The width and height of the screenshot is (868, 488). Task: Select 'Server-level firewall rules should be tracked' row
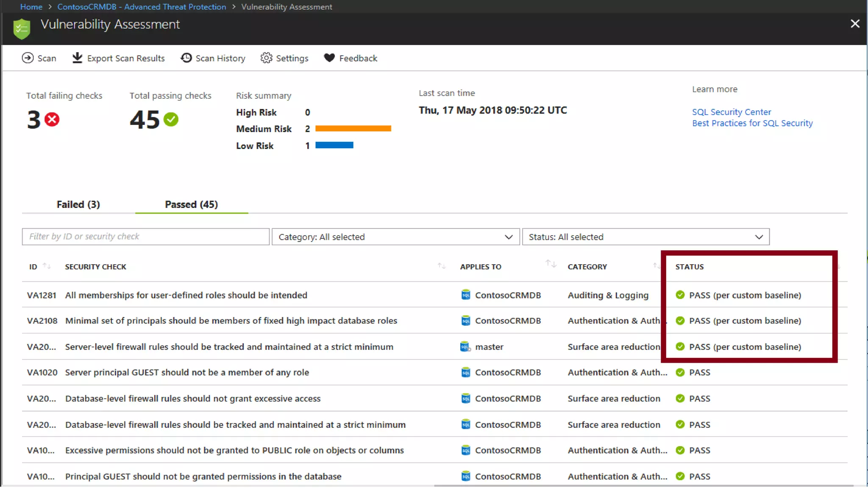(229, 347)
